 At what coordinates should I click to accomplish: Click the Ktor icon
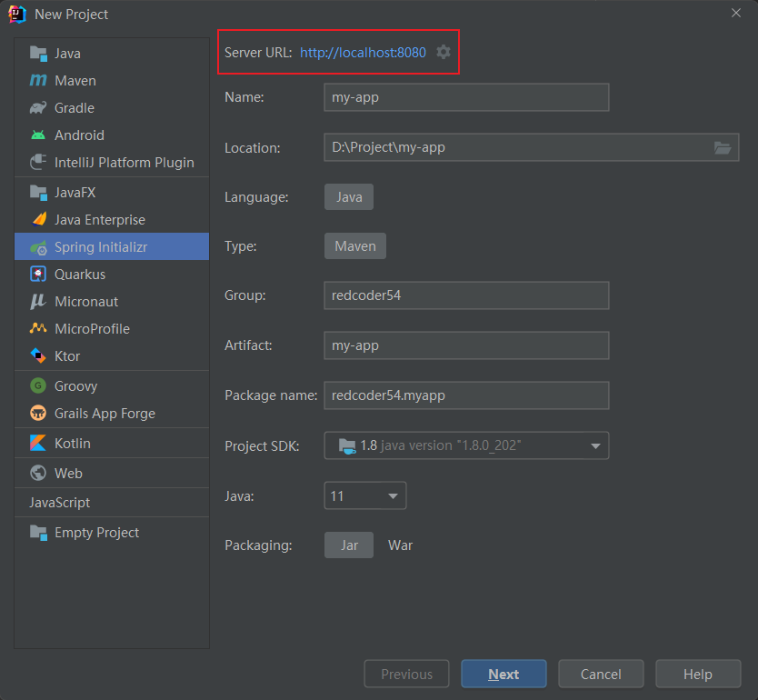(38, 355)
